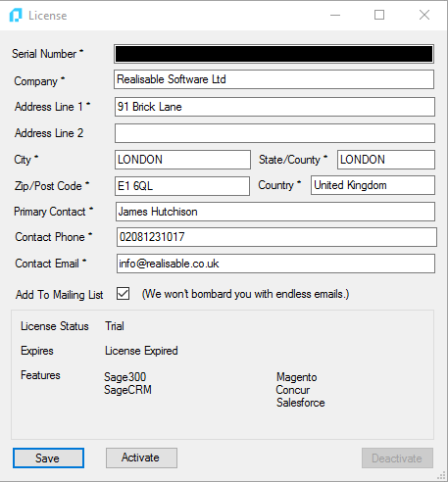The width and height of the screenshot is (448, 482).
Task: Focus the State/County text box
Action: pyautogui.click(x=386, y=160)
